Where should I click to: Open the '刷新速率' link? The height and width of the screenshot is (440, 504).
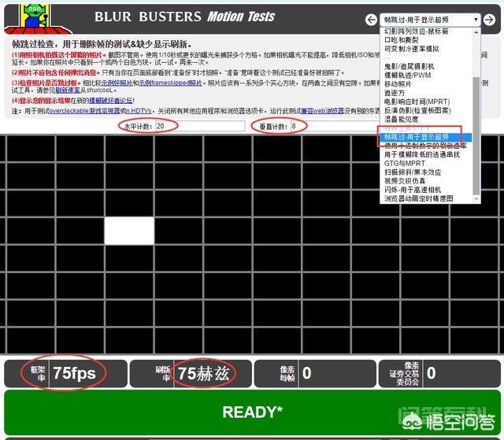(69, 91)
